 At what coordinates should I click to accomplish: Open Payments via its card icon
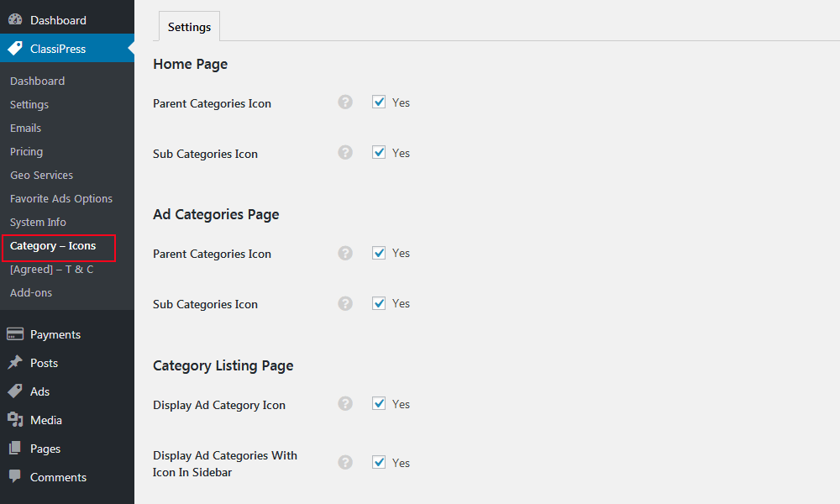pos(14,333)
